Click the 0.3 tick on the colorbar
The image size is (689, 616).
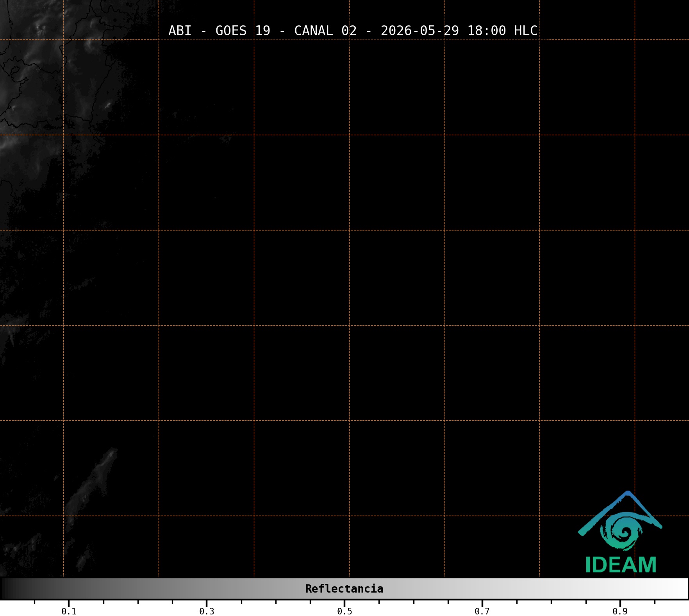(x=207, y=611)
